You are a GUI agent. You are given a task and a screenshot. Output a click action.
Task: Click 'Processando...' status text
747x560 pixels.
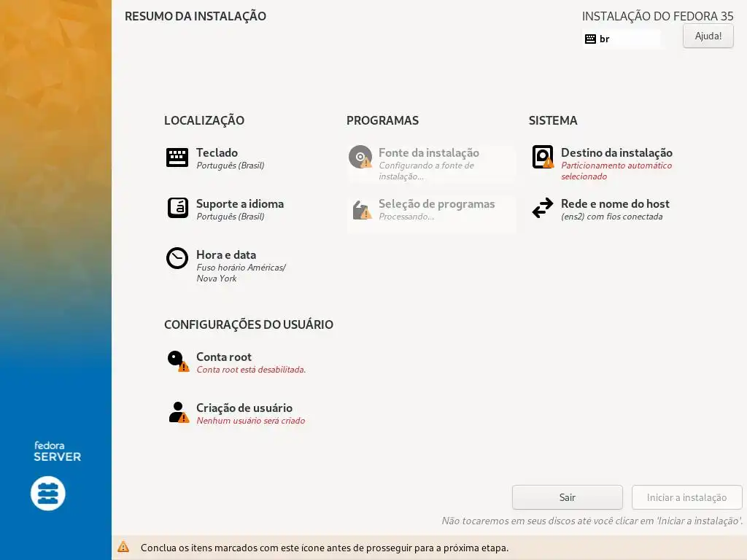pos(406,217)
